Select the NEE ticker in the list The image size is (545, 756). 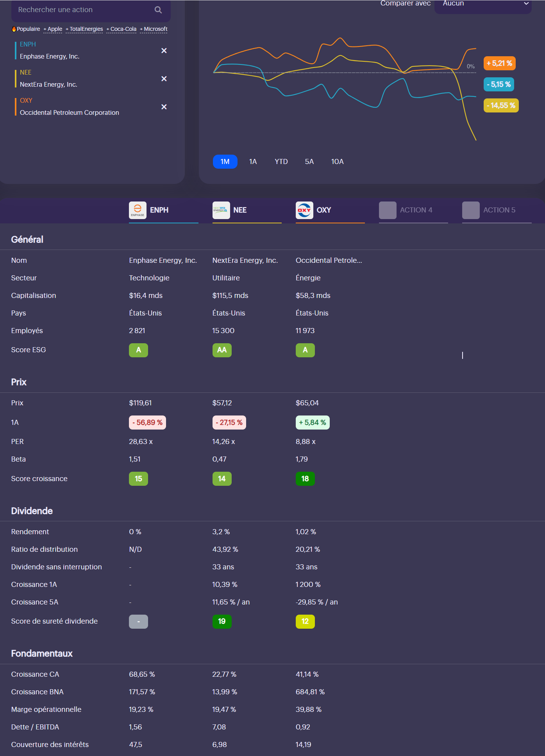(25, 73)
